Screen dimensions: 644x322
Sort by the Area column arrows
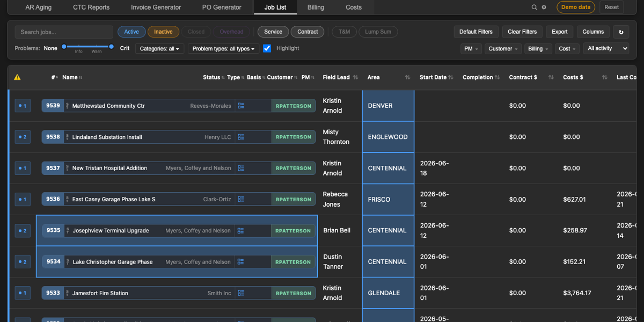click(407, 77)
